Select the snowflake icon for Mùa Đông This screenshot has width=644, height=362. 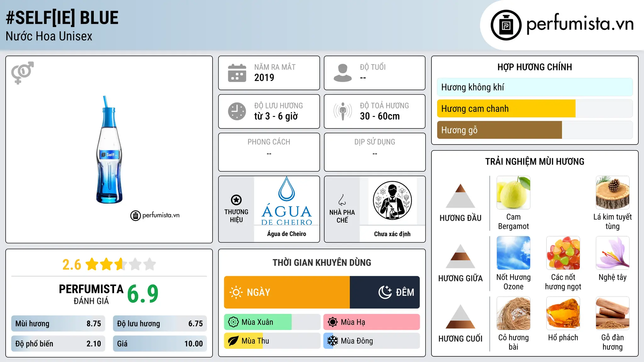[x=333, y=341]
